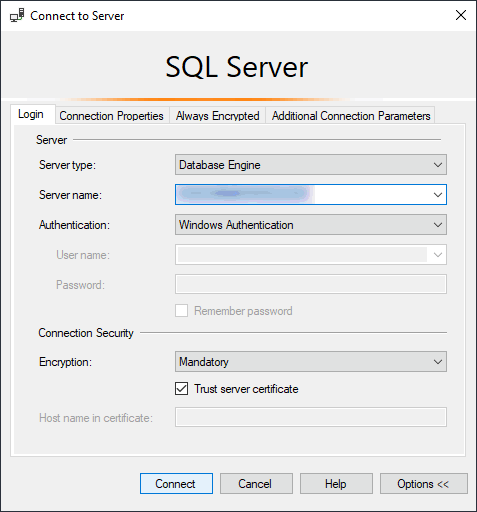The width and height of the screenshot is (477, 512).
Task: Open the Always Encrypted tab
Action: (217, 116)
